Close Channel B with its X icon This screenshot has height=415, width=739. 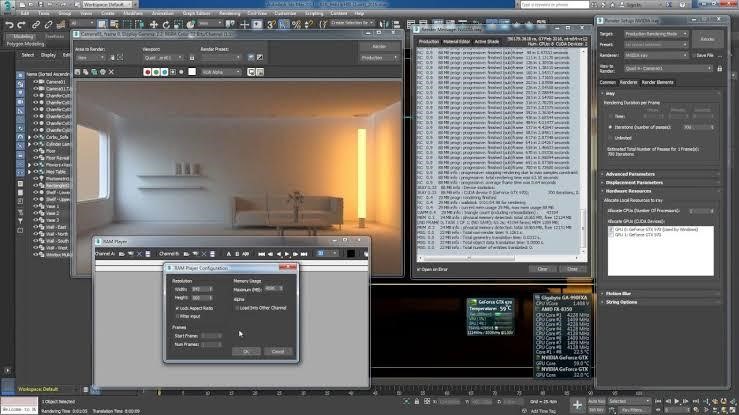204,254
